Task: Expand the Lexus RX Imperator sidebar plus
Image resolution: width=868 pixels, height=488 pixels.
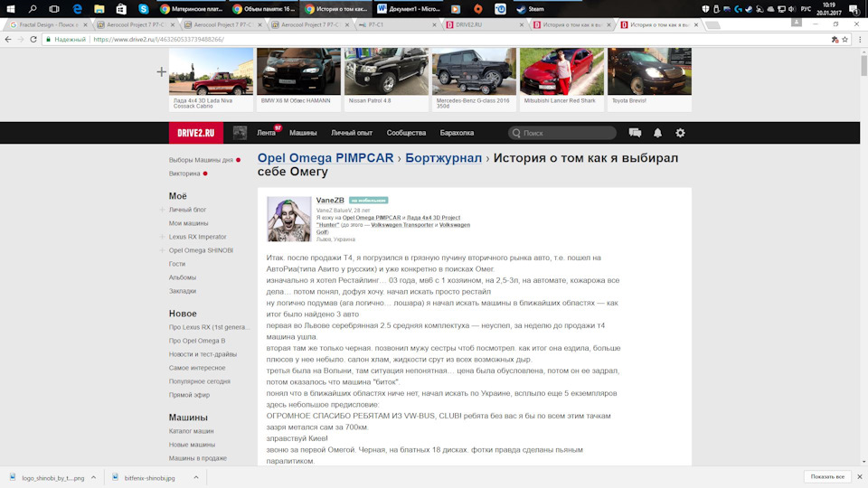Action: pos(162,237)
